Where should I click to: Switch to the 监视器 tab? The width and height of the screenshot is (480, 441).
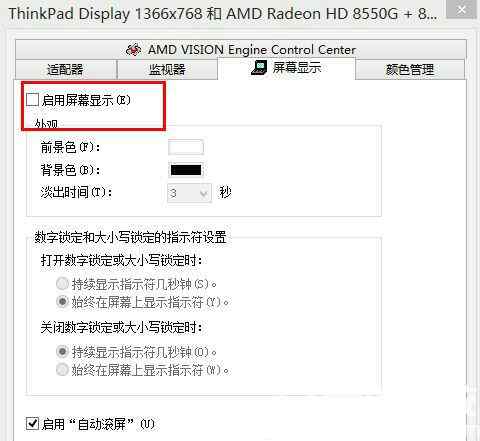click(x=167, y=70)
